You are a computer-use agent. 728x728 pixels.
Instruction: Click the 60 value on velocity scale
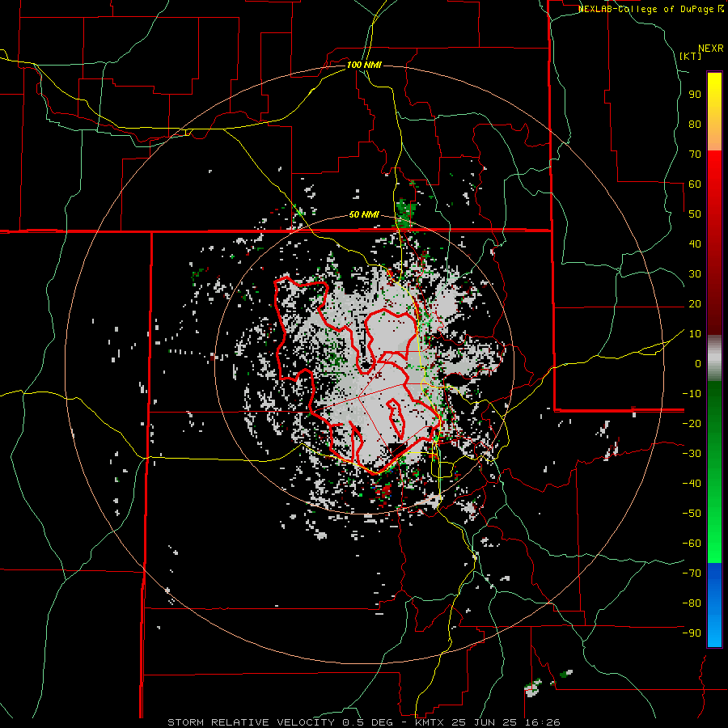695,184
